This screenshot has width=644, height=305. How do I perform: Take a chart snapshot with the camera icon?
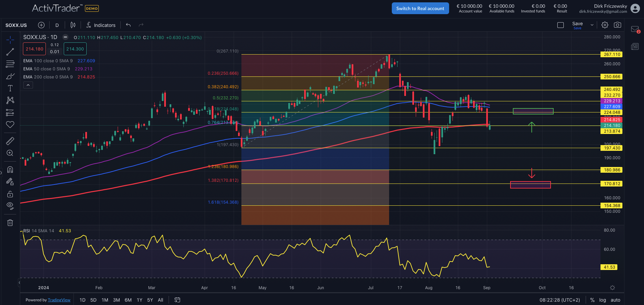point(618,25)
